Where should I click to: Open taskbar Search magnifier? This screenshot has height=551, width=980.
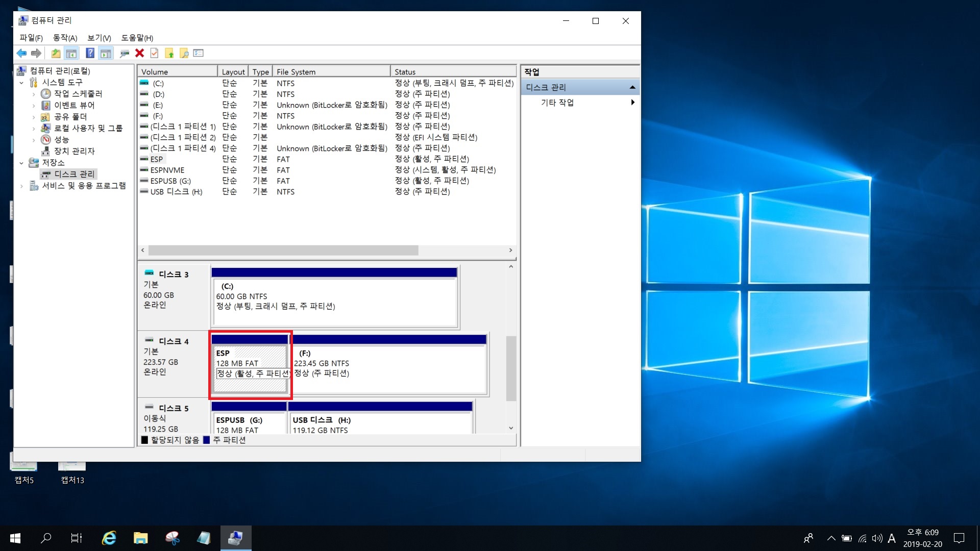tap(46, 538)
